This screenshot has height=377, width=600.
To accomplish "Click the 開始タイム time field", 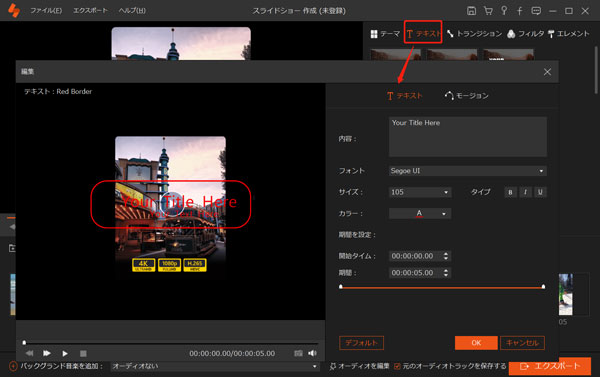I will (415, 256).
